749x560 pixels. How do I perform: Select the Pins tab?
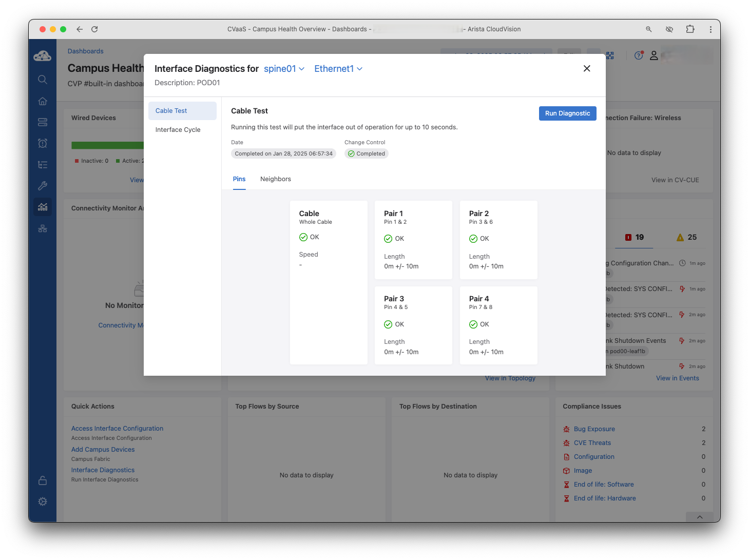239,179
